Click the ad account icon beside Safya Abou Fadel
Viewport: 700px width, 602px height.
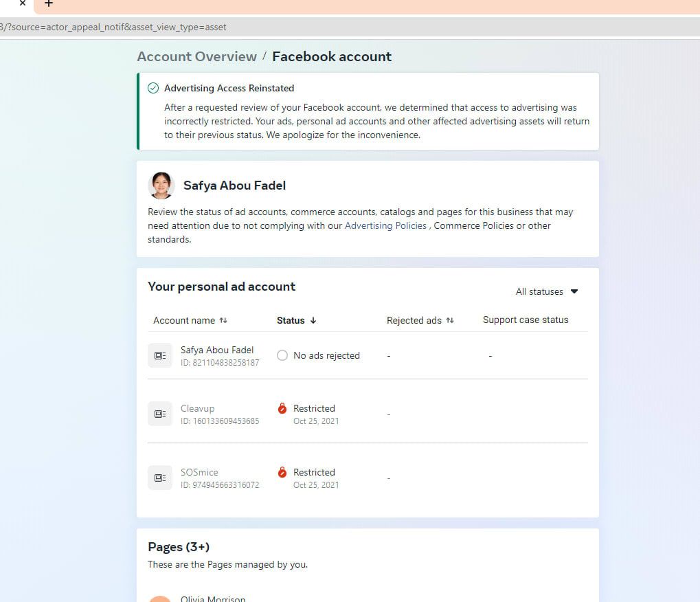[x=160, y=355]
